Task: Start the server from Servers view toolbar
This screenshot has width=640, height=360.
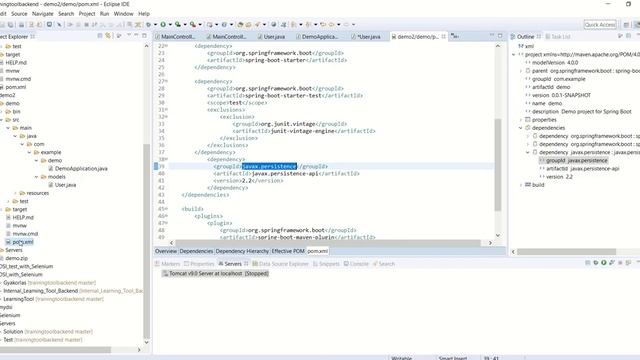Action: pos(604,262)
